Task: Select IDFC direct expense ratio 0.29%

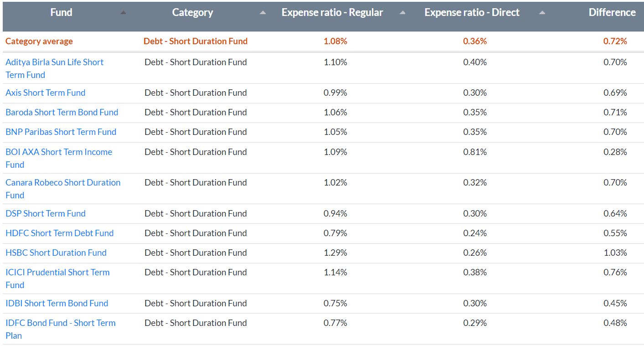Action: [475, 323]
